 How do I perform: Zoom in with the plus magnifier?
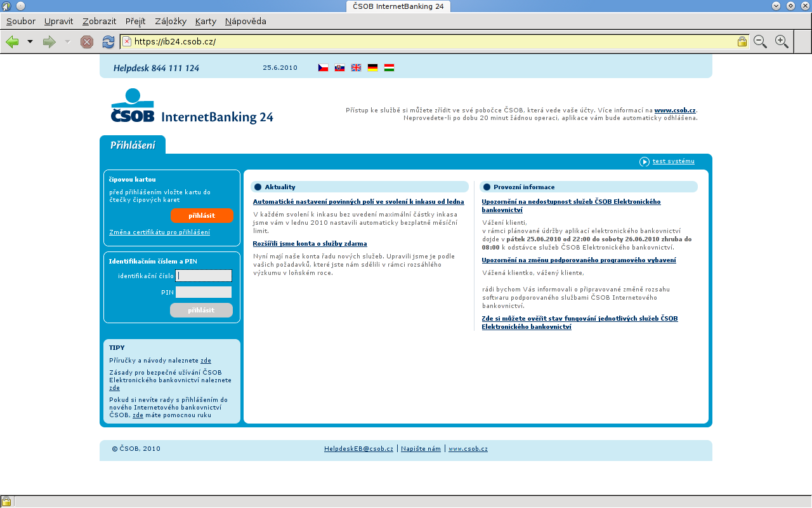coord(782,42)
